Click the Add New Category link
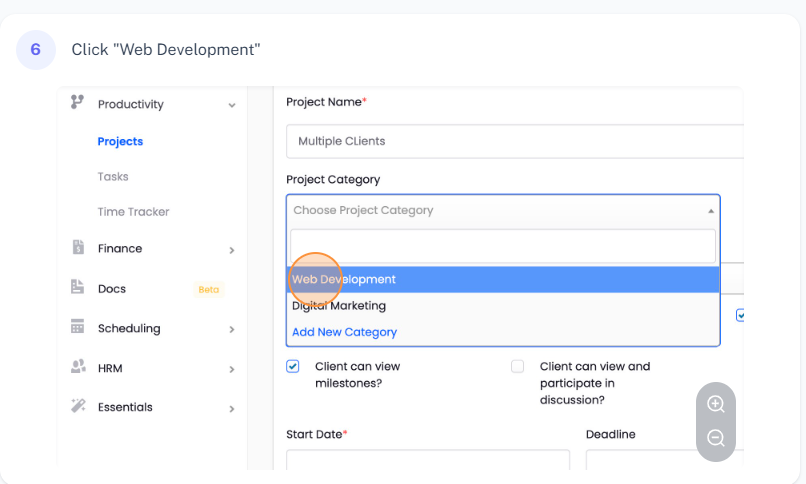The width and height of the screenshot is (806, 484). [x=344, y=332]
